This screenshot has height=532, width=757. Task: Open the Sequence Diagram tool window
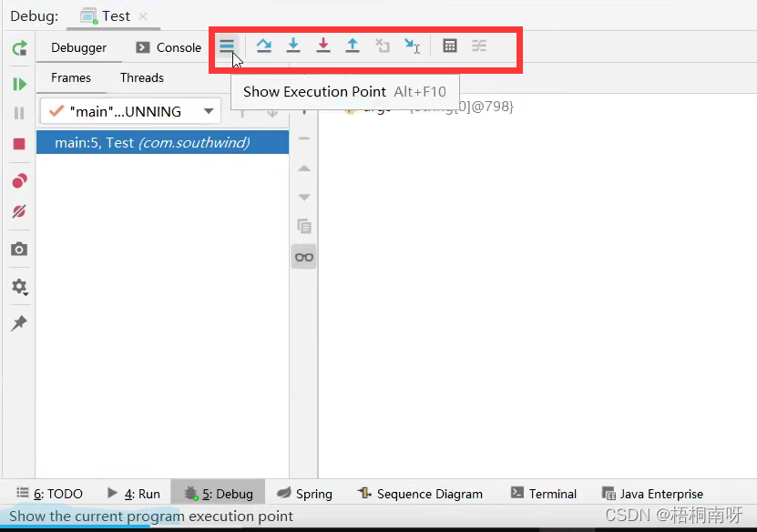coord(420,494)
